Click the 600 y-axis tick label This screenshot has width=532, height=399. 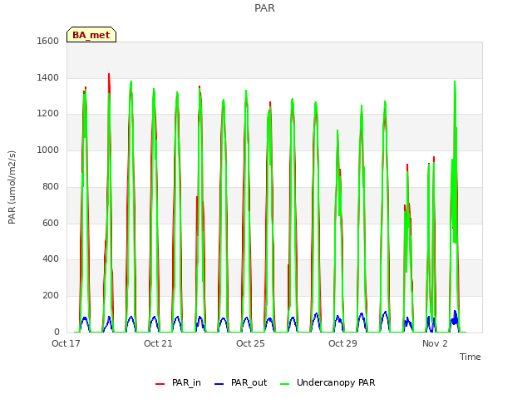pos(51,223)
